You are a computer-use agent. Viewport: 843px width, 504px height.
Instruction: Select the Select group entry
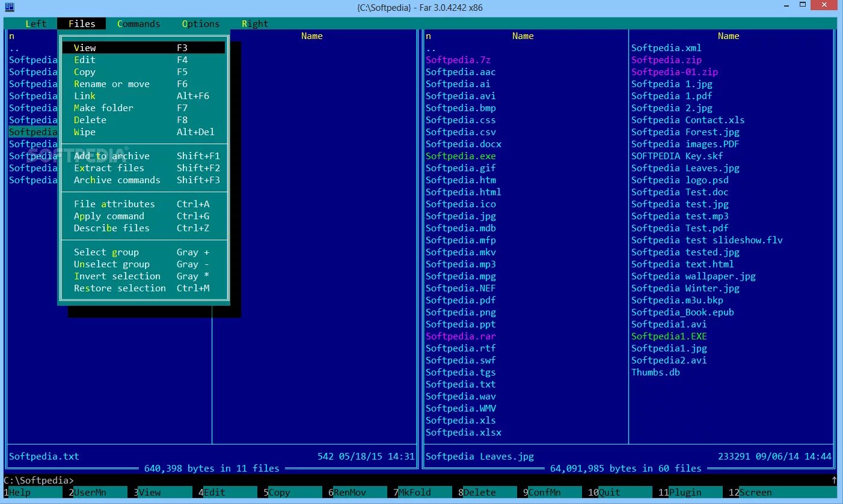[x=144, y=252]
